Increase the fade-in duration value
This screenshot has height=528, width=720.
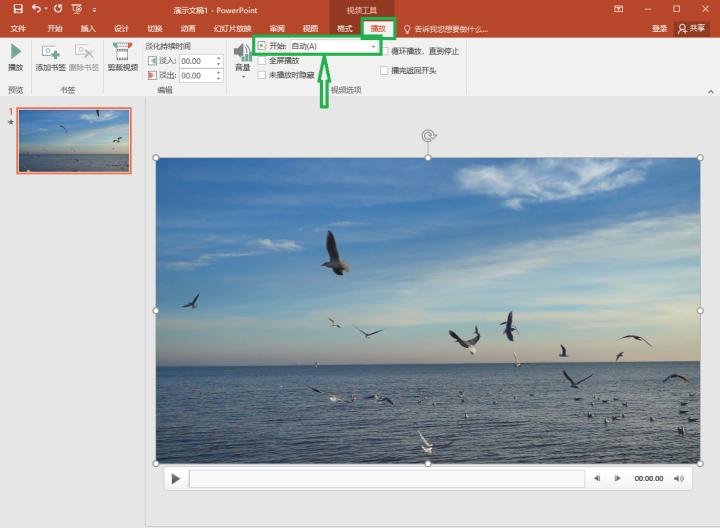click(219, 58)
